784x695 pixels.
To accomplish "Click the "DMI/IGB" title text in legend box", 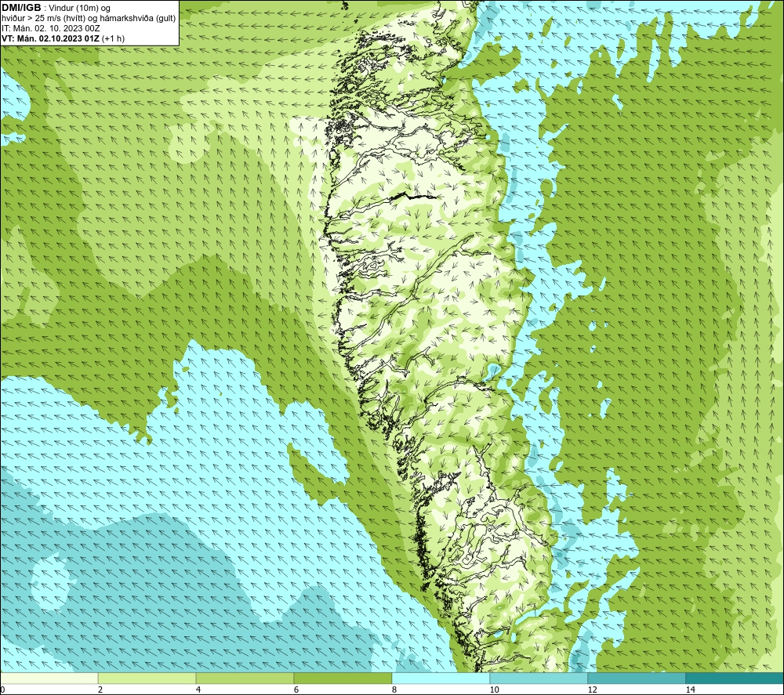I will pyautogui.click(x=21, y=8).
